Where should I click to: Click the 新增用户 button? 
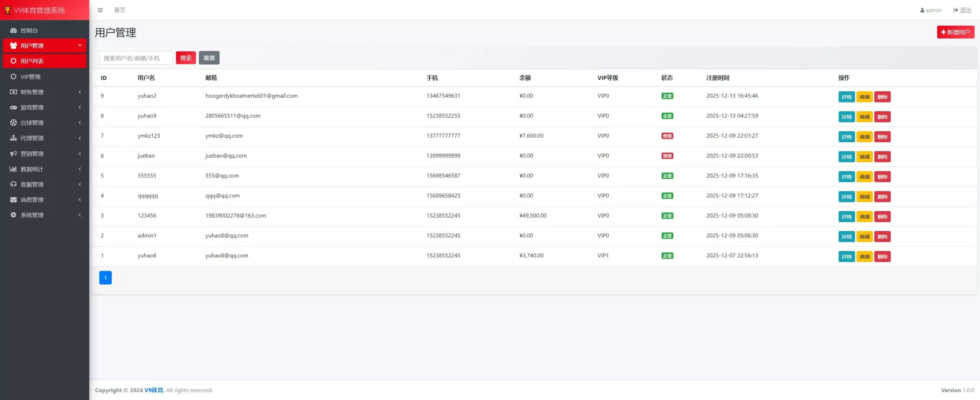[x=955, y=33]
